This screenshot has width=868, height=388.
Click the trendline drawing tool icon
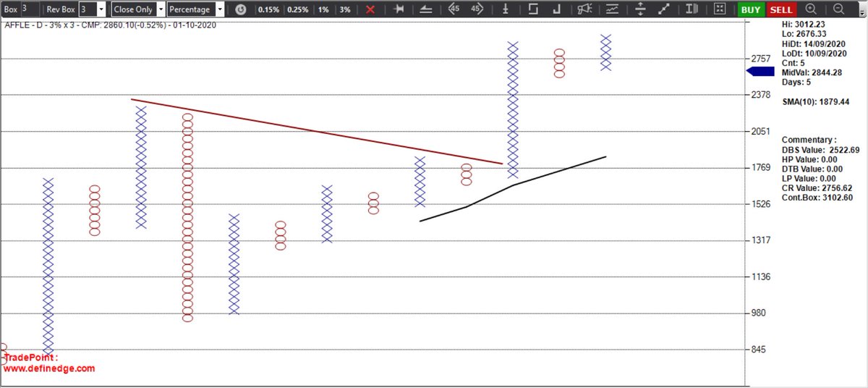coord(426,9)
